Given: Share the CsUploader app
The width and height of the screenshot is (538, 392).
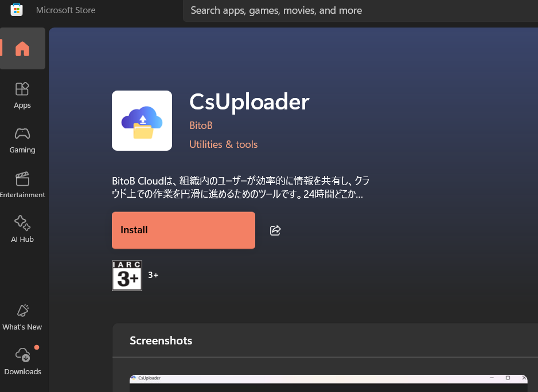Looking at the screenshot, I should click(x=275, y=230).
